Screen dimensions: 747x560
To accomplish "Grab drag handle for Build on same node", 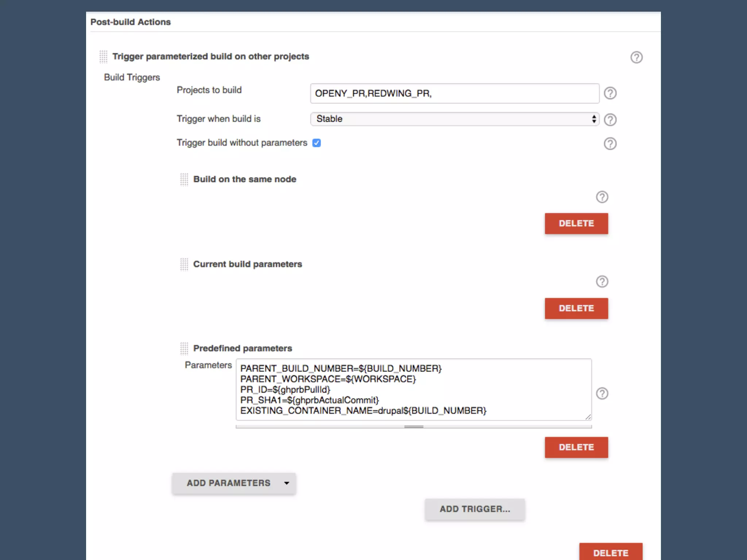I will coord(184,179).
